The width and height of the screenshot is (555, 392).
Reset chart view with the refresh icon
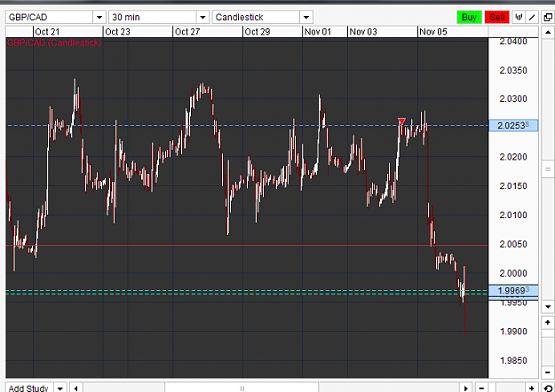click(x=548, y=388)
